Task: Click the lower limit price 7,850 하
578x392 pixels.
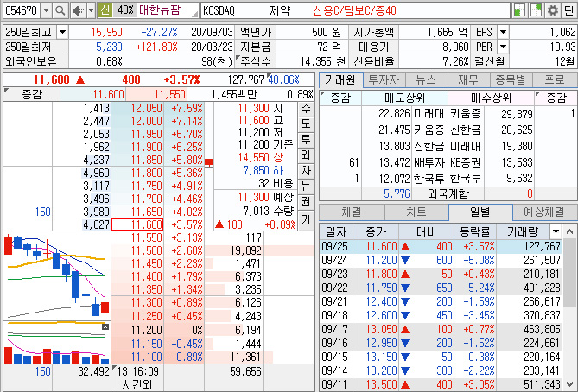Action: 263,170
